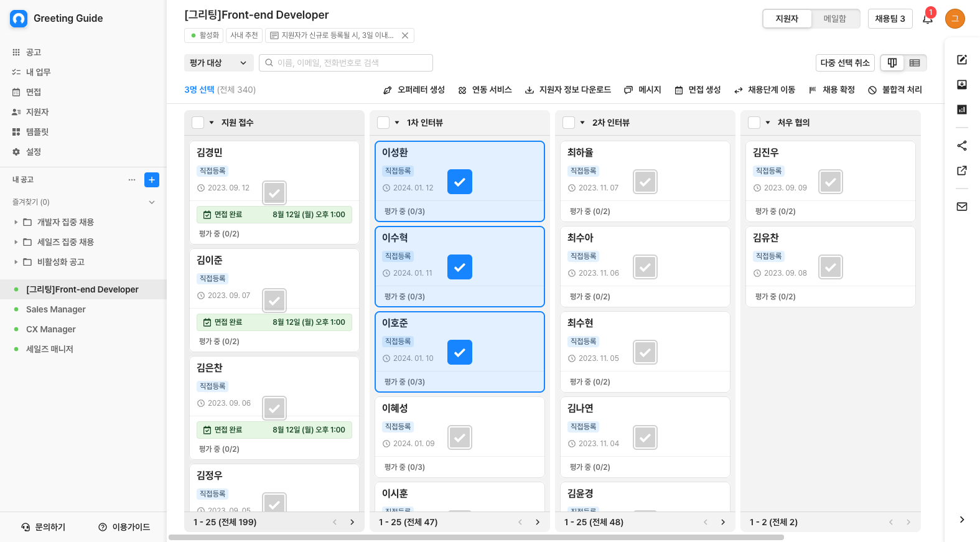Click the Greeting Guide logo icon
Viewport: 980px width, 542px height.
(x=19, y=19)
